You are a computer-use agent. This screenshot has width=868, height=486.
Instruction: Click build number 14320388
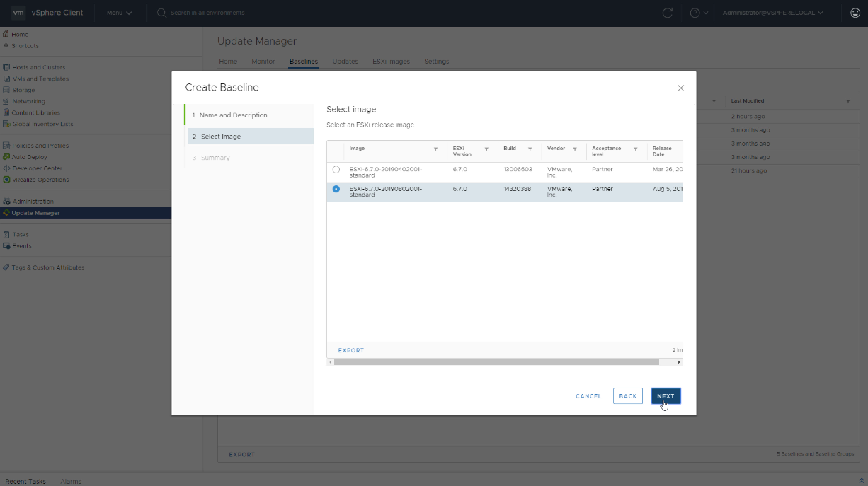(x=518, y=189)
